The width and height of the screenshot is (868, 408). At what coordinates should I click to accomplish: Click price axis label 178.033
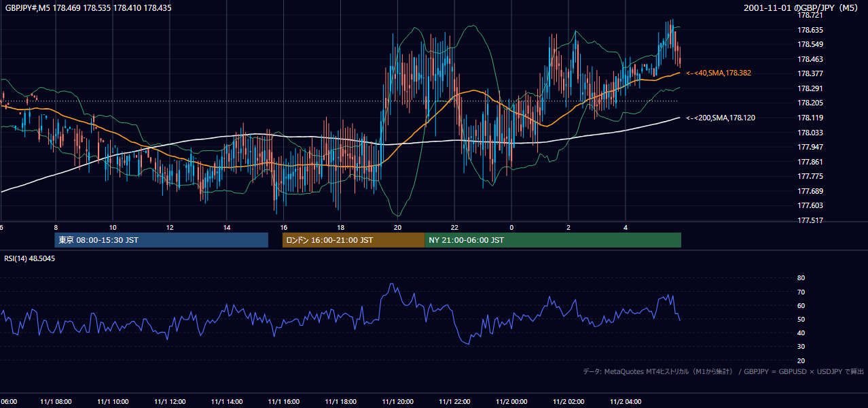pyautogui.click(x=810, y=133)
